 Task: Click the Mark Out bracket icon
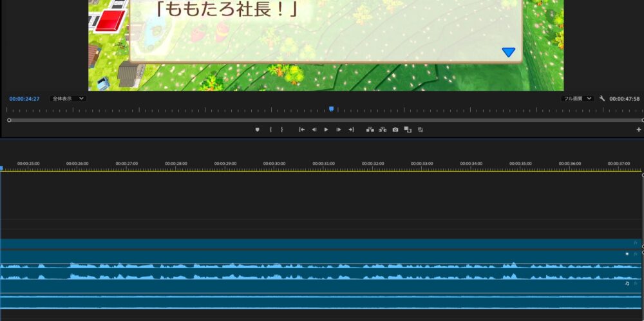coord(281,130)
